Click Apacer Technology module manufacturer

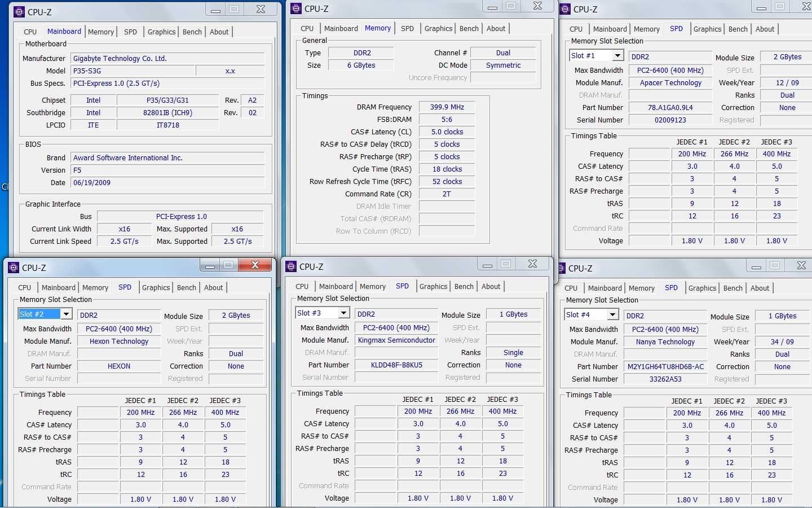tap(670, 82)
